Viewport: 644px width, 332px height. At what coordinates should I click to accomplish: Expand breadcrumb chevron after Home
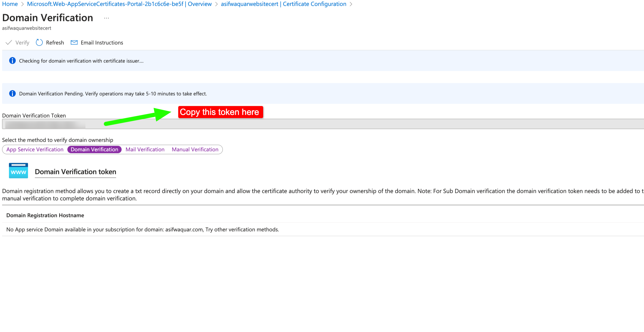coord(22,4)
